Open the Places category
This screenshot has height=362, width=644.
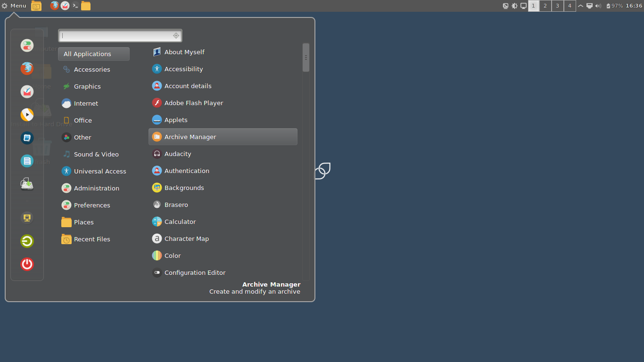click(x=94, y=222)
